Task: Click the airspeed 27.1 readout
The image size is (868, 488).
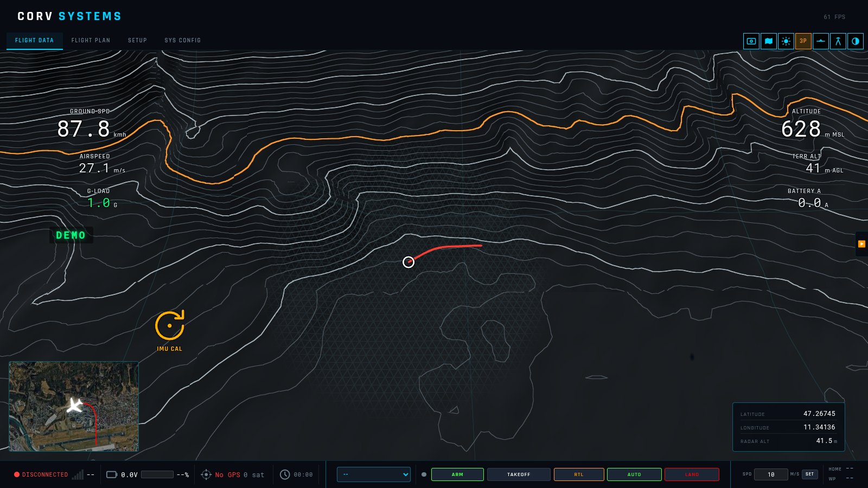Action: (94, 168)
